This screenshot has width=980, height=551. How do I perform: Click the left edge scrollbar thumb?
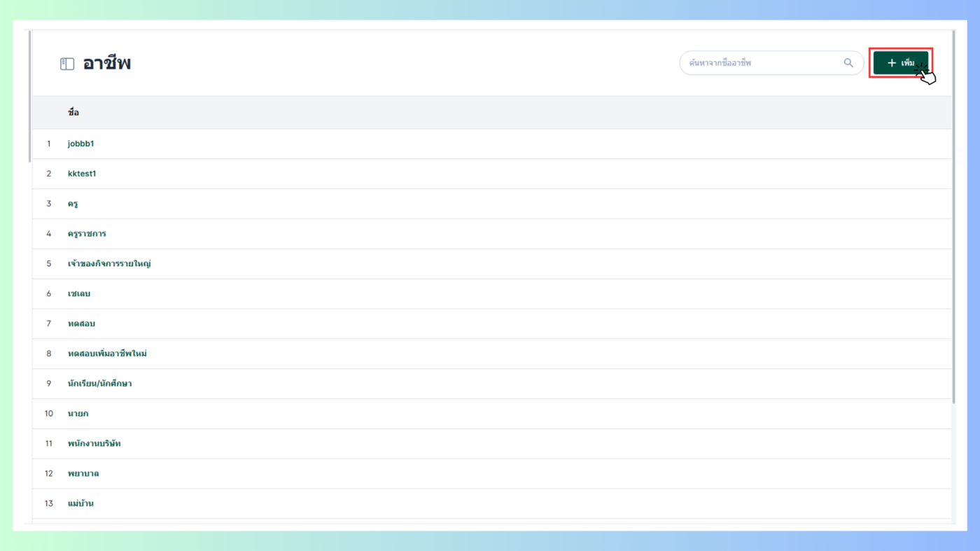click(29, 97)
